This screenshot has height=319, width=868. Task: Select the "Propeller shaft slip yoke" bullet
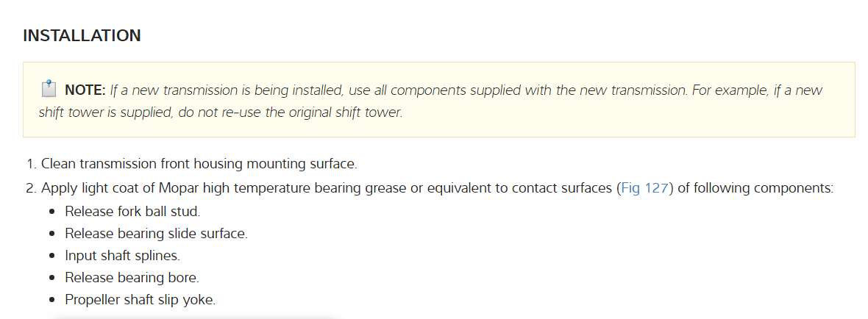[x=140, y=300]
